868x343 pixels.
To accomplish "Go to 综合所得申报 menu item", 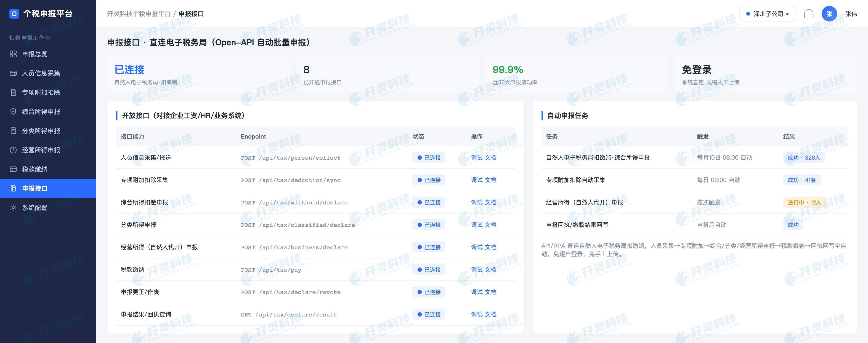I will click(48, 112).
